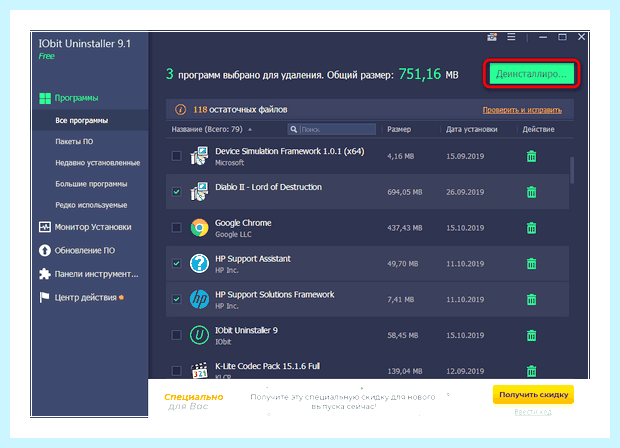Image resolution: width=620 pixels, height=448 pixels.
Task: Click trash icon for K-Lite Codec Pack
Action: coord(531,371)
